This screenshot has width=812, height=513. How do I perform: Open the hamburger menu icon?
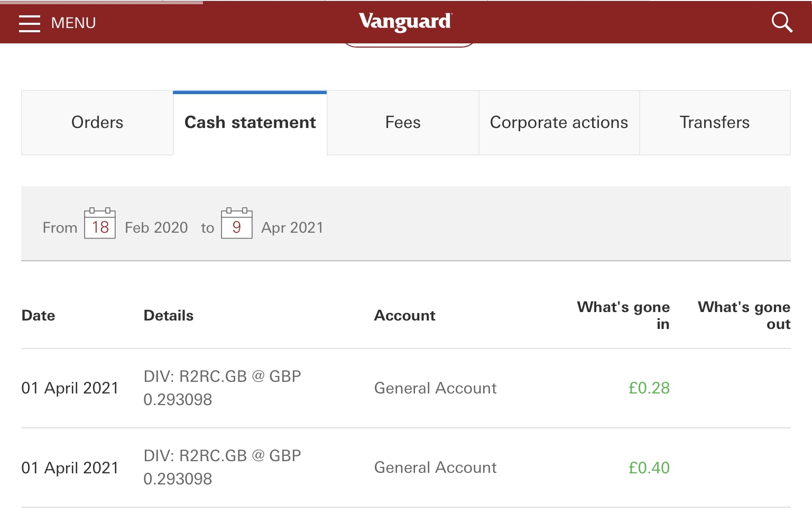click(x=30, y=23)
